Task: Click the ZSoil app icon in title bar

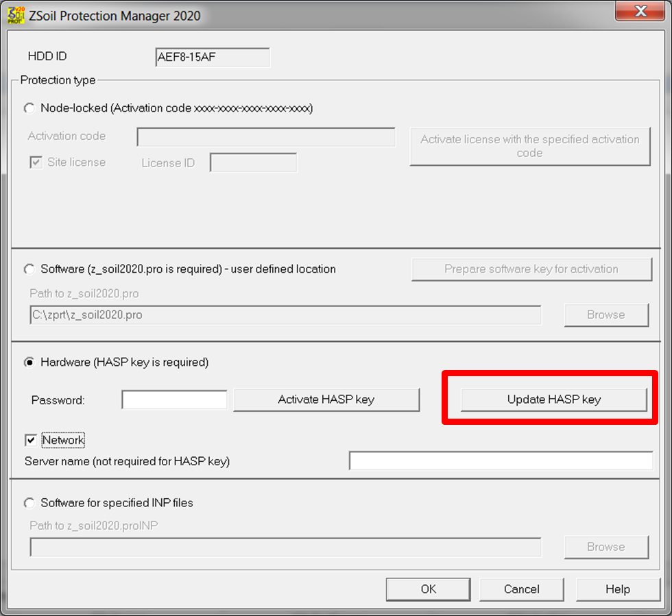Action: coord(16,14)
